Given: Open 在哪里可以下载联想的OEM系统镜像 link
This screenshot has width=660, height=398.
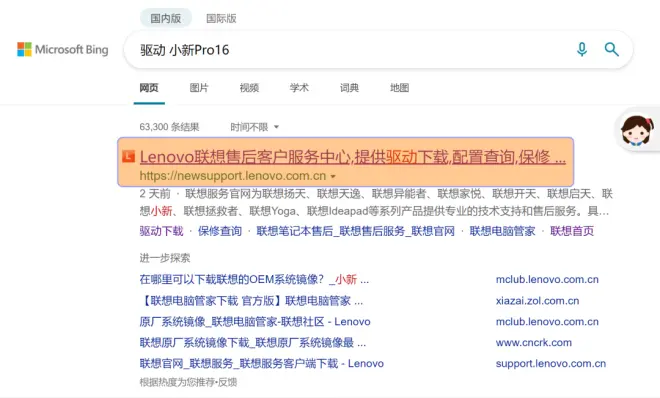Looking at the screenshot, I should pyautogui.click(x=254, y=279).
